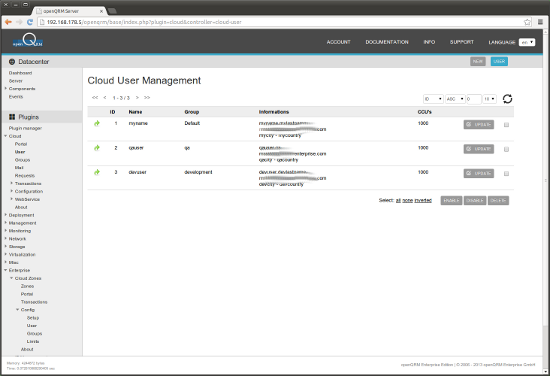Expand the Transactions submenu
Viewport: 550px width, 376px height.
pyautogui.click(x=12, y=183)
